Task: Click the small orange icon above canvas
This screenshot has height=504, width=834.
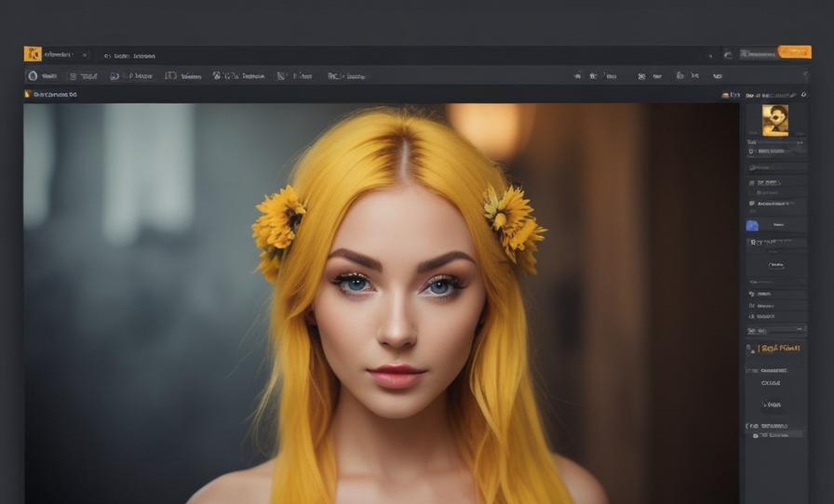Action: point(28,94)
